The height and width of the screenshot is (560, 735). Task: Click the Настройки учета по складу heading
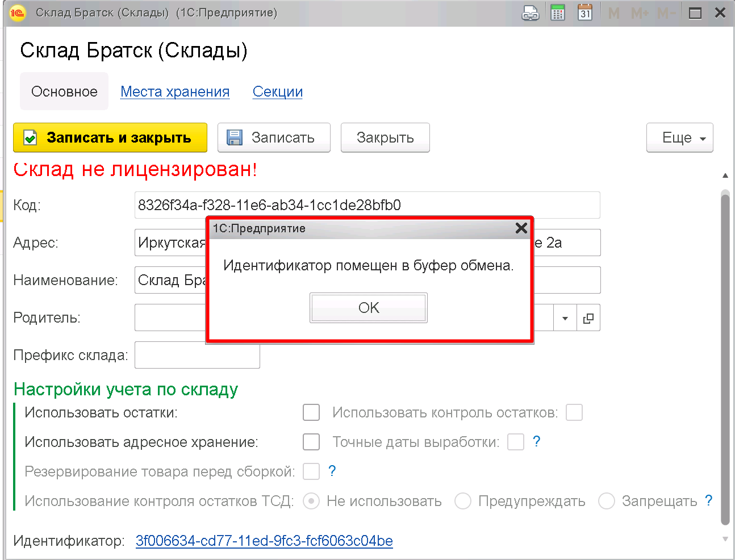coord(126,390)
